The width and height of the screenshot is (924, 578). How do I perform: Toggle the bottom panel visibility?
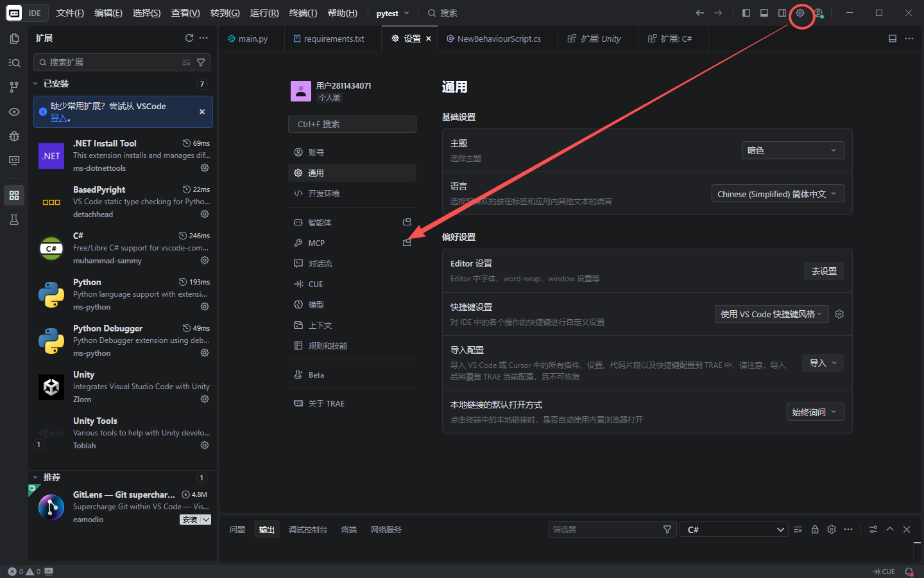click(764, 12)
